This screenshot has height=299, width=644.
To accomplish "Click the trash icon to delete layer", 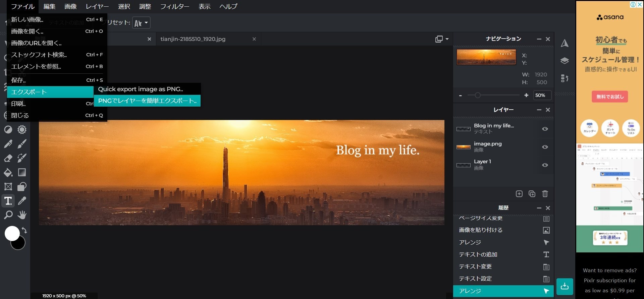I will (545, 194).
